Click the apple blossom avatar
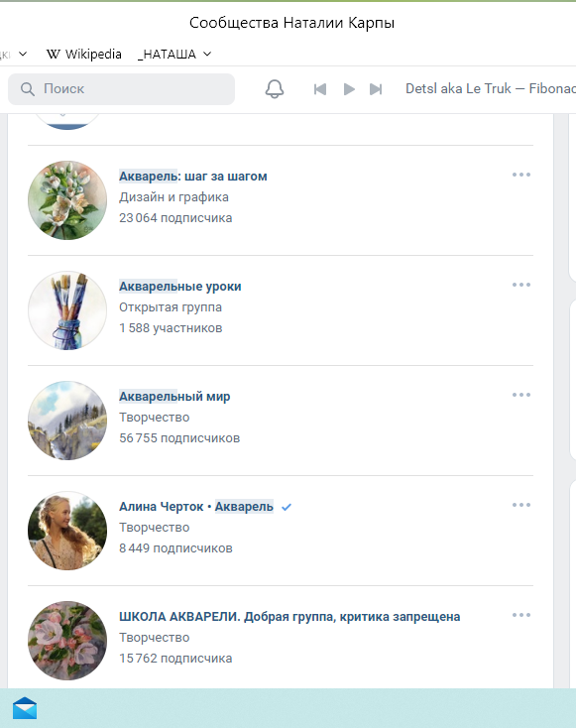This screenshot has width=576, height=728. [x=67, y=641]
